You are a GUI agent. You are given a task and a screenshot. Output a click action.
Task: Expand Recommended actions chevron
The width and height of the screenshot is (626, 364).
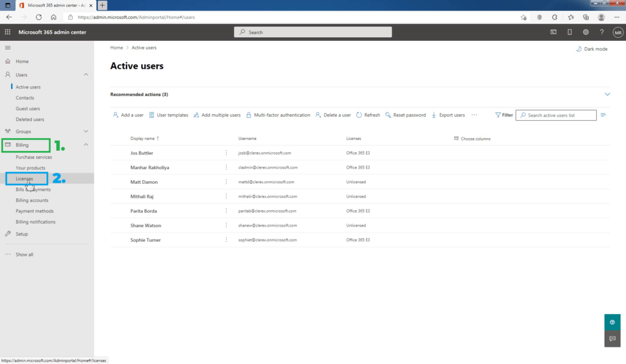(607, 95)
